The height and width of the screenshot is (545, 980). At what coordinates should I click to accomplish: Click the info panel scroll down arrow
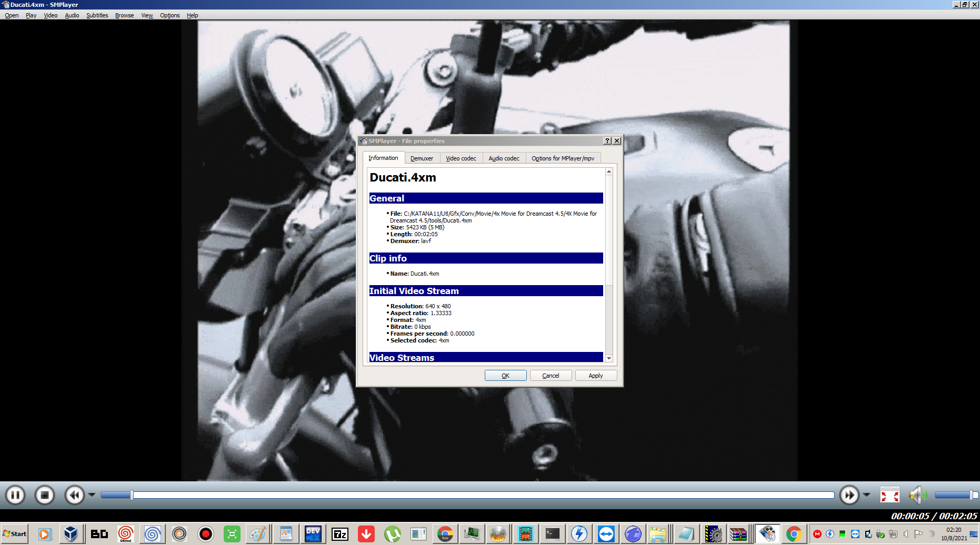pos(609,358)
